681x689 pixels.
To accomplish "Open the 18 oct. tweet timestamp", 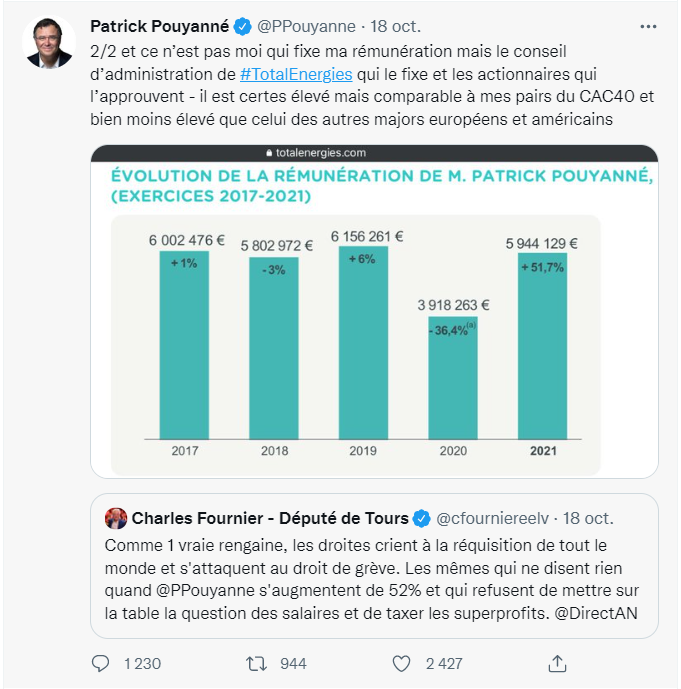I will [x=395, y=27].
